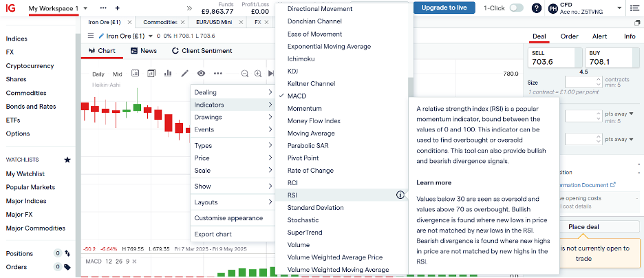
Task: Click the SELL 703.6 price button
Action: 555,58
